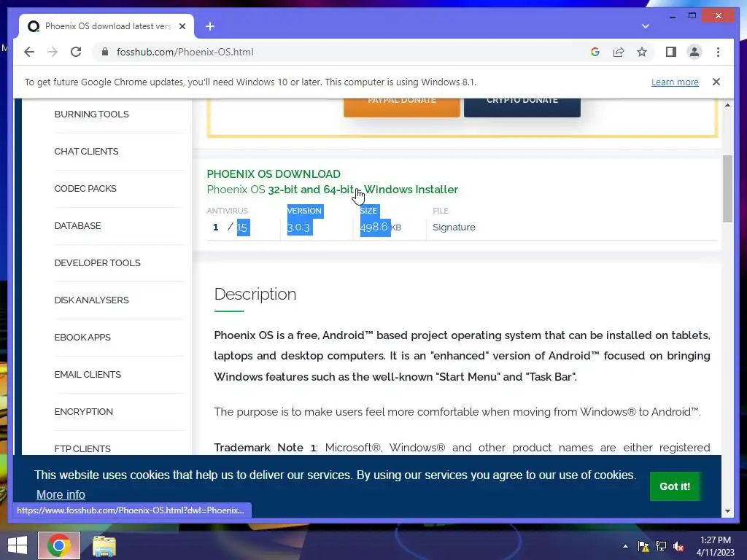Switch to Chrome in the taskbar
Image resolution: width=747 pixels, height=560 pixels.
tap(59, 545)
